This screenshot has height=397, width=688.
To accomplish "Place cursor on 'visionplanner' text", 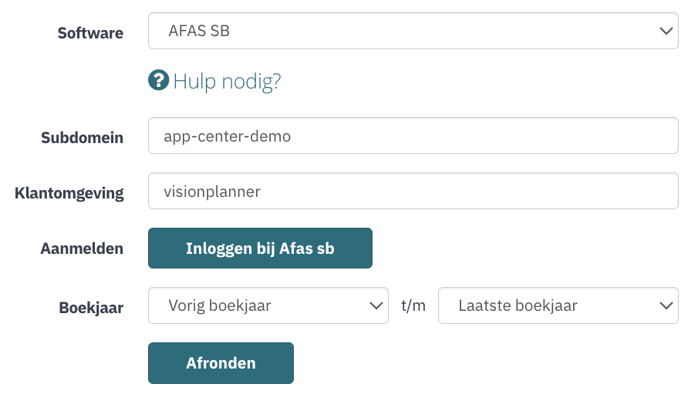I will (x=212, y=192).
